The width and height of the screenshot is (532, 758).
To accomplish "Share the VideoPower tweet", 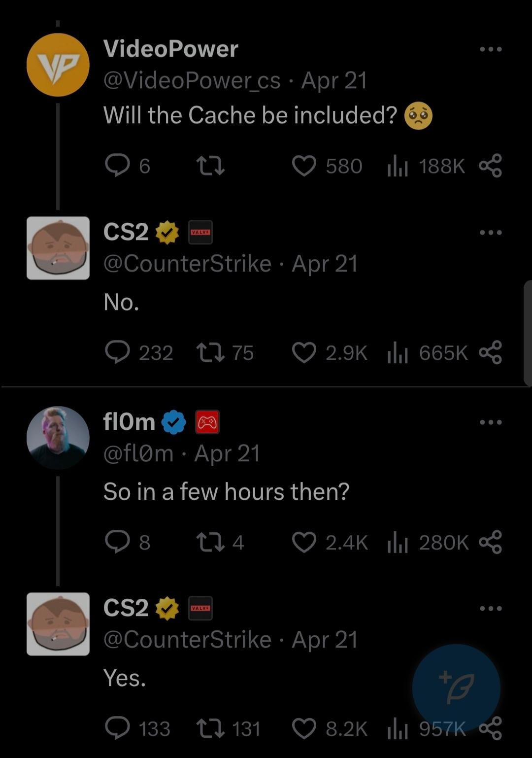I will pyautogui.click(x=490, y=166).
